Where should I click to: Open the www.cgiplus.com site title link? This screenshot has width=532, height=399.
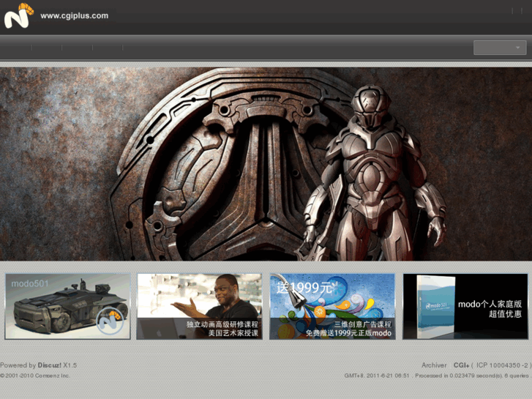click(x=75, y=15)
